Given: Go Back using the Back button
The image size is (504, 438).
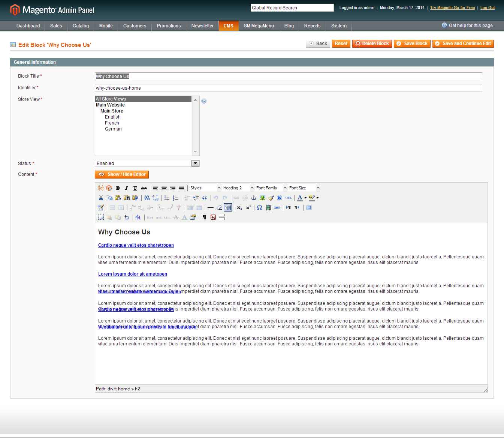Looking at the screenshot, I should (x=318, y=43).
